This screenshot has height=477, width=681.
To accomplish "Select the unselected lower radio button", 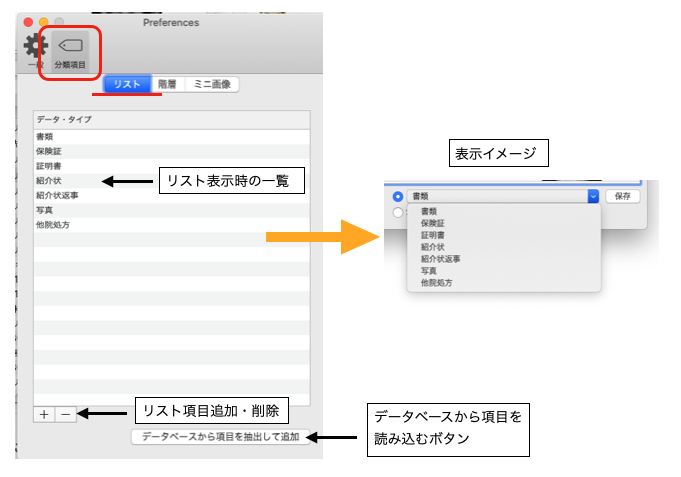I will click(399, 212).
